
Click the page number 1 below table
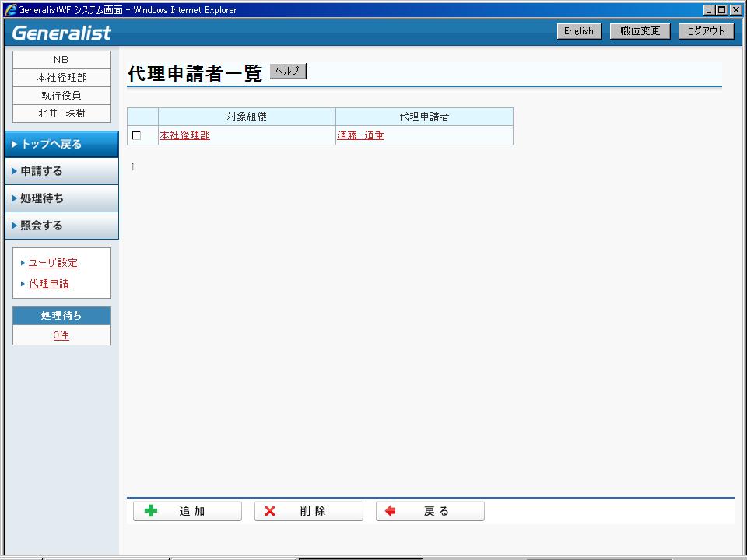coord(132,166)
